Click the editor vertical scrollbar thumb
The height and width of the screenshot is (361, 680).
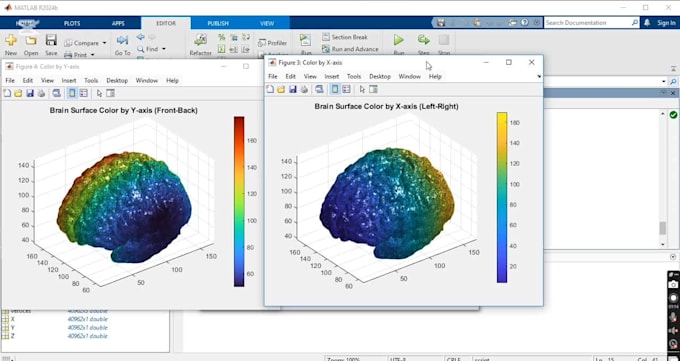662,228
